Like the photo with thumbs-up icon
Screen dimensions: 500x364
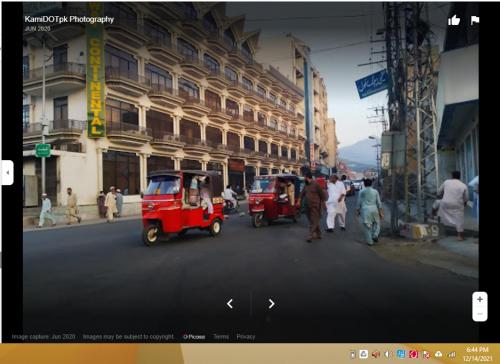click(x=454, y=20)
